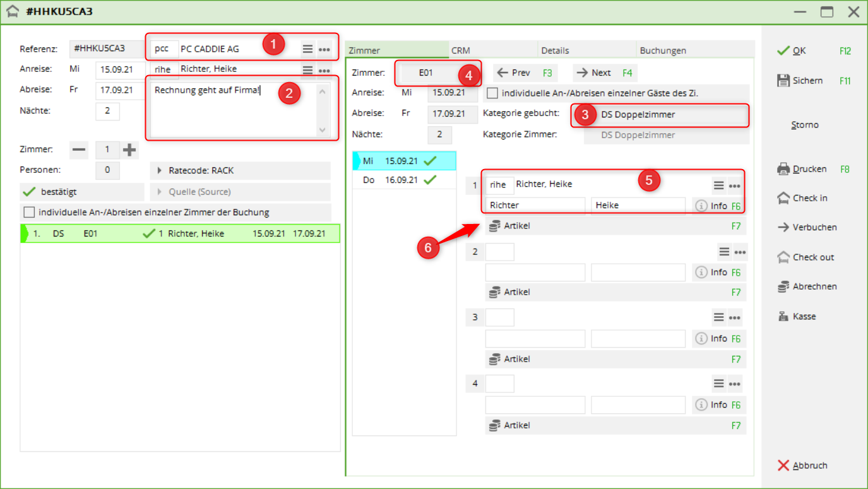868x489 pixels.
Task: Toggle individual arrivals of booking rooms checkbox
Action: 29,212
